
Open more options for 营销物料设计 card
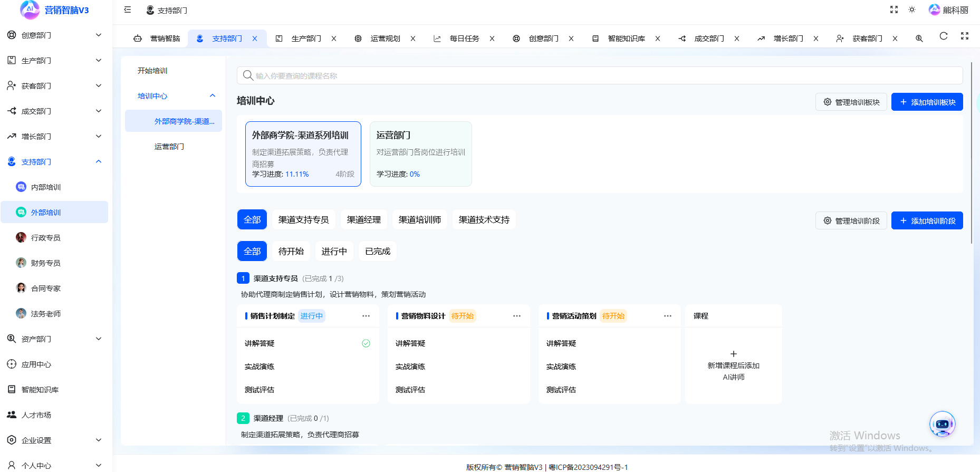click(x=517, y=316)
